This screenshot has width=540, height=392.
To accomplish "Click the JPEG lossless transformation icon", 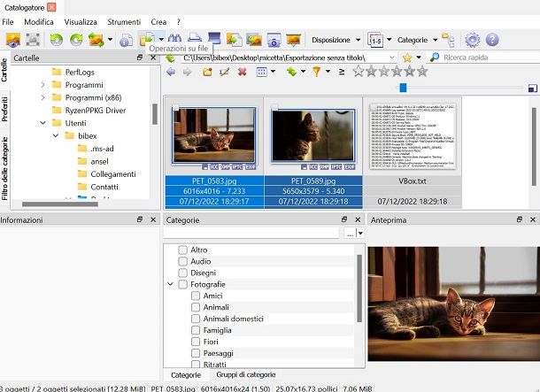I will tap(96, 40).
